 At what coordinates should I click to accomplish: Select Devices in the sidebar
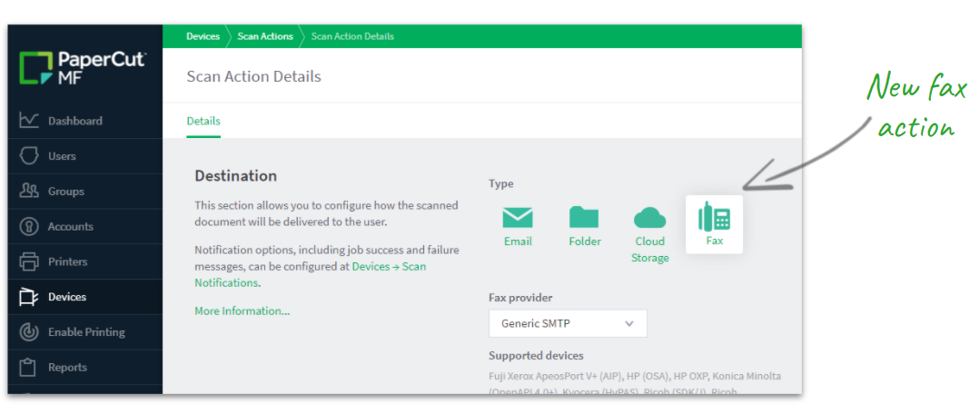click(85, 297)
